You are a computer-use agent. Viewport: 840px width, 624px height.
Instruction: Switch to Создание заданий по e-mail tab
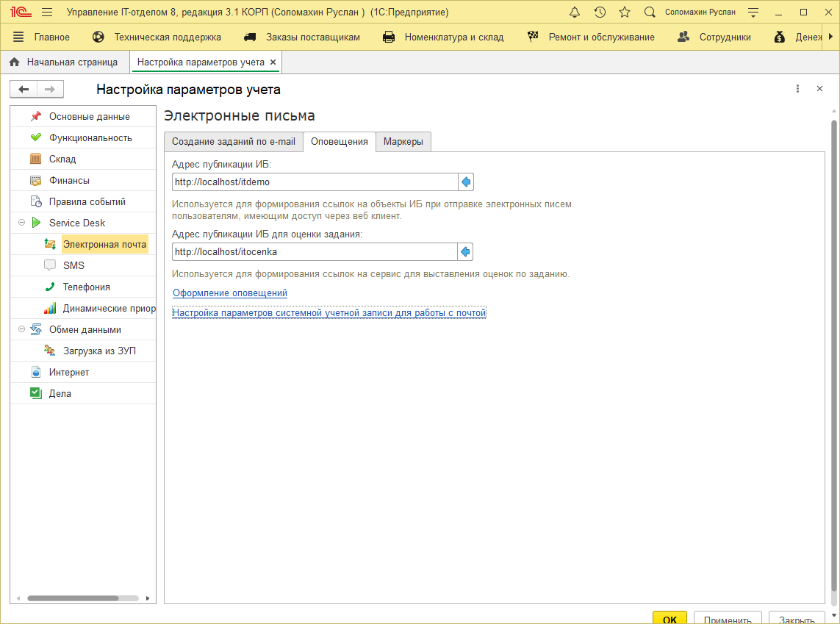coord(233,142)
